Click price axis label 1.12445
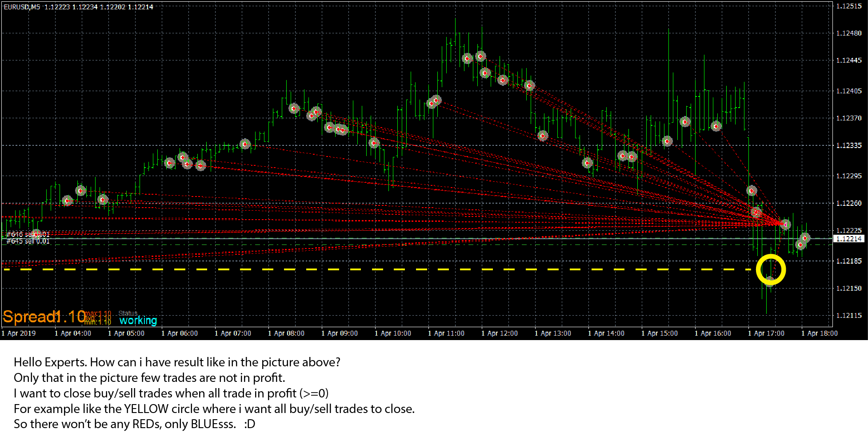 point(849,60)
